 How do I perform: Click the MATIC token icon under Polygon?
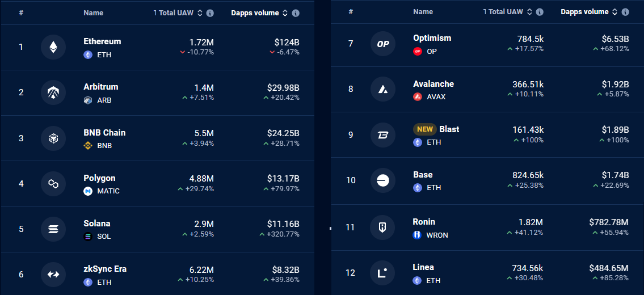tap(88, 191)
